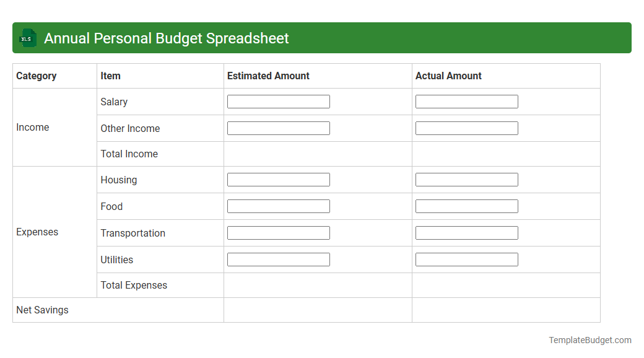Click the Utilities actual amount input field
Screen dimensions: 644x358
click(466, 259)
